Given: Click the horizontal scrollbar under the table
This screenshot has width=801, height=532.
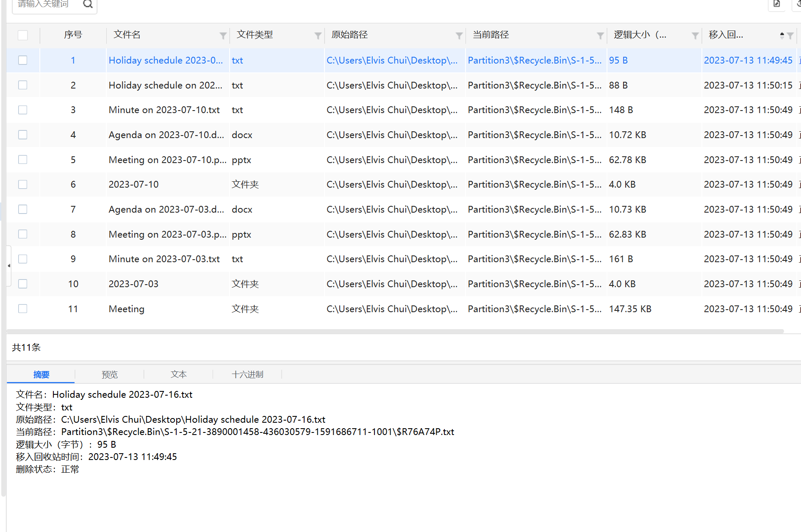Looking at the screenshot, I should coord(395,331).
